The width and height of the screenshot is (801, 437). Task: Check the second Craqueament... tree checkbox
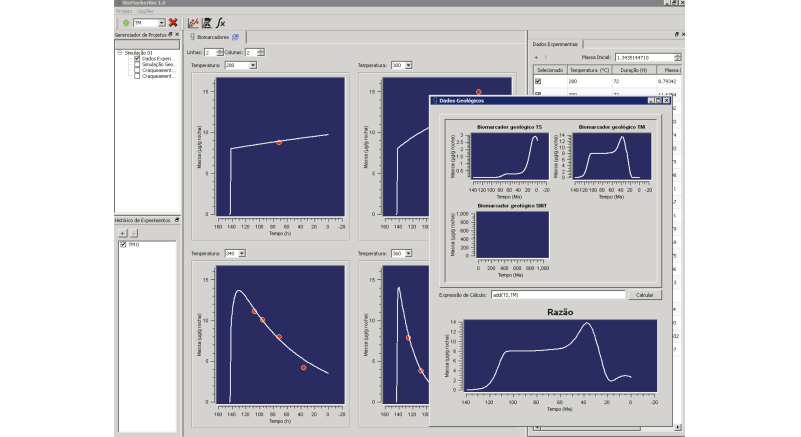(x=137, y=76)
